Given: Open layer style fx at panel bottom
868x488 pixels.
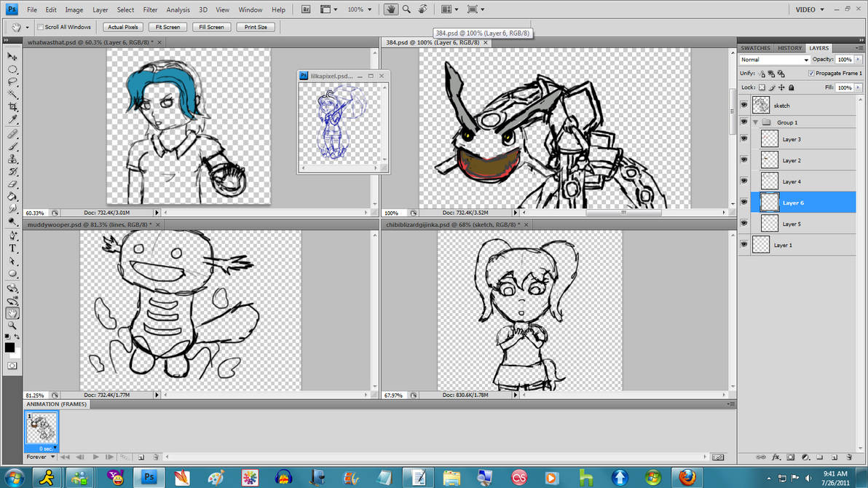Looking at the screenshot, I should (x=776, y=457).
